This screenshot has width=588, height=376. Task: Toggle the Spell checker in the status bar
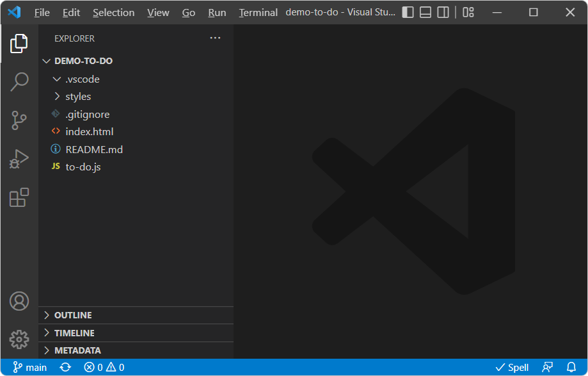tap(512, 367)
